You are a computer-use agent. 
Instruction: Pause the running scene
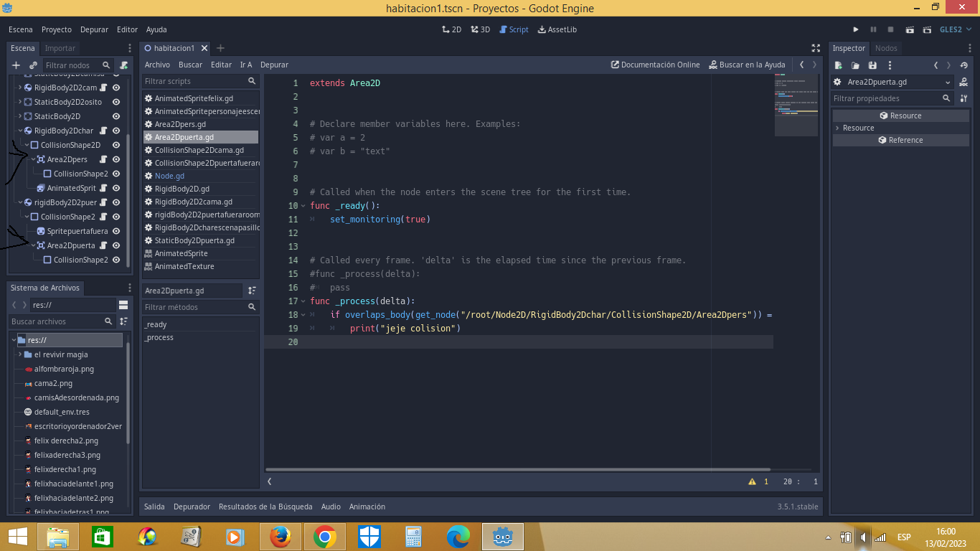click(x=873, y=29)
